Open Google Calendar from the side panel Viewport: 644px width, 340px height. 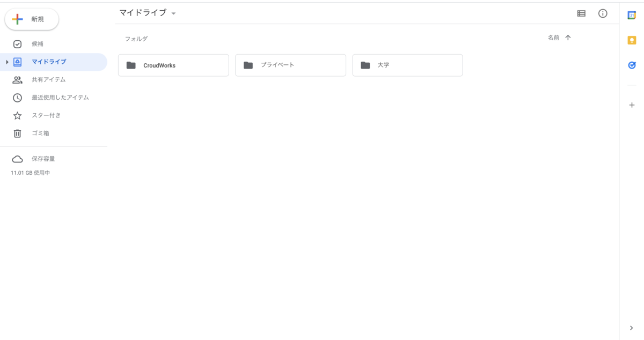click(632, 14)
